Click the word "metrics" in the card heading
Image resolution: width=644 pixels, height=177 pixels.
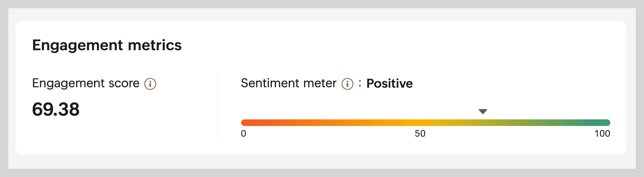(x=155, y=45)
